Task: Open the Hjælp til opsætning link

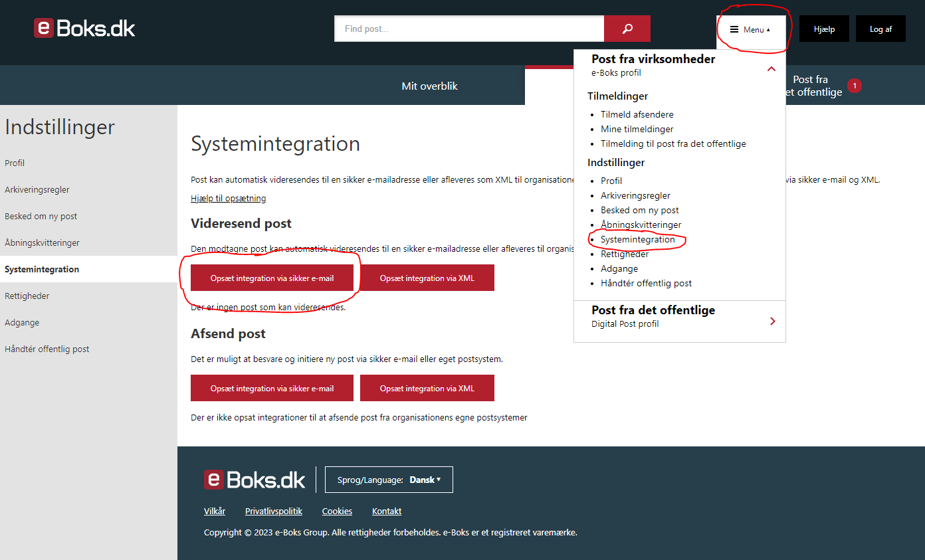Action: click(228, 198)
